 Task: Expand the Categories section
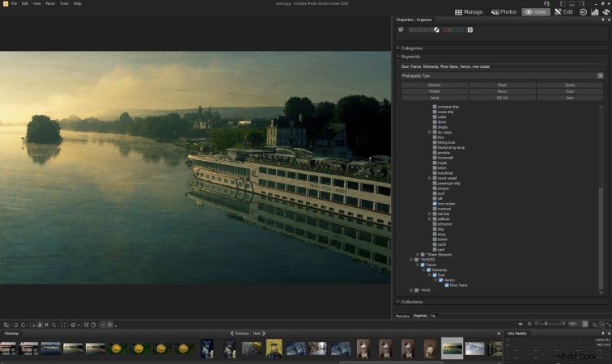pyautogui.click(x=397, y=48)
